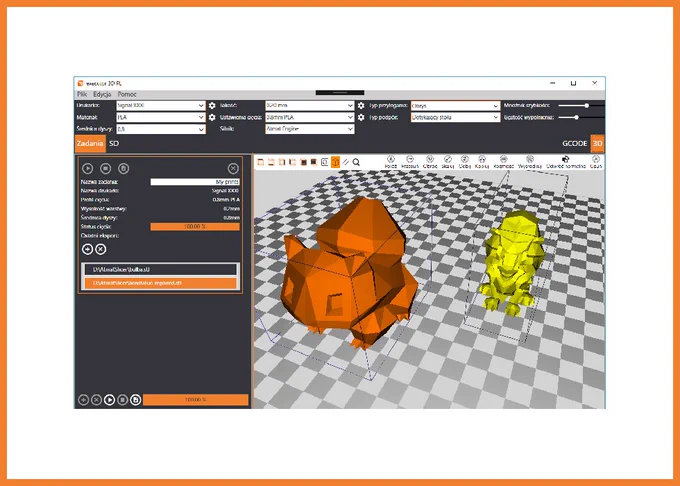Click the Odbij mirror tool

tap(464, 162)
